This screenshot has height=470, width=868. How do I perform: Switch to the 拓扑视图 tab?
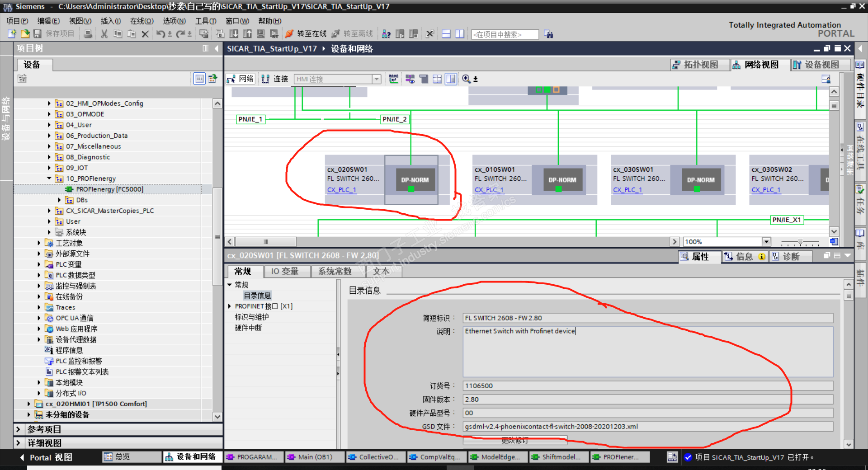click(x=700, y=65)
